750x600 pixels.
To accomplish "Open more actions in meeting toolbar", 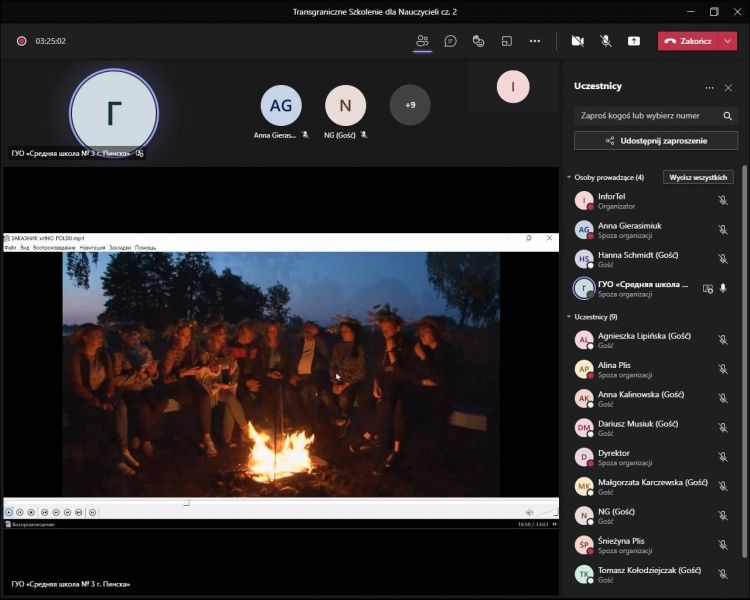I will pyautogui.click(x=535, y=41).
